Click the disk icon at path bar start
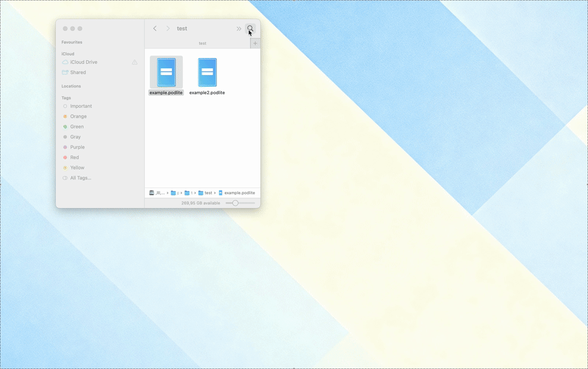 click(152, 193)
